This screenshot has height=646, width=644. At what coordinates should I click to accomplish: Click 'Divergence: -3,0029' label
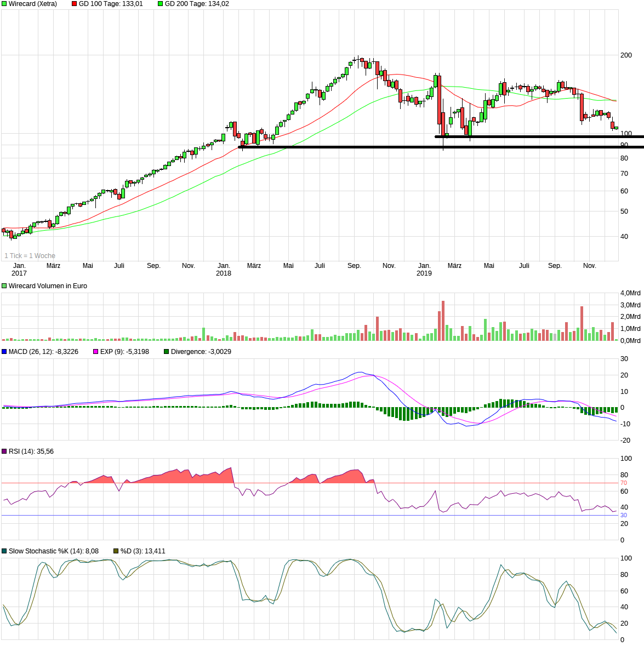(x=201, y=352)
